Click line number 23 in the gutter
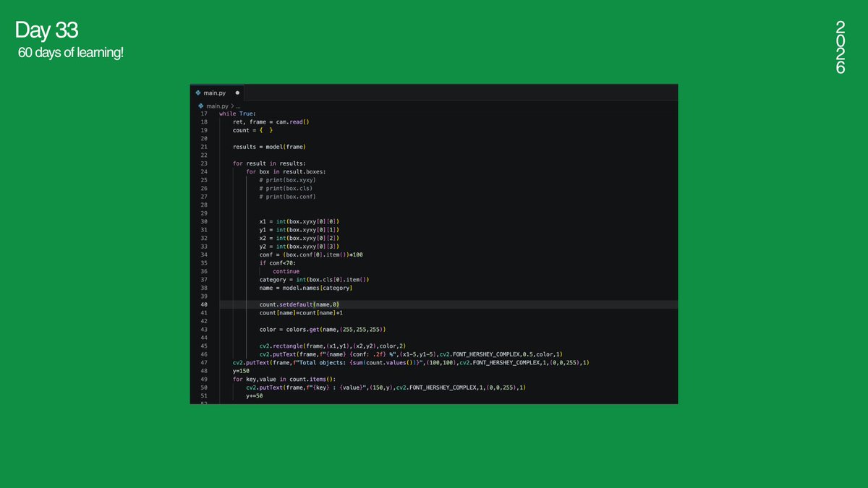Screen dimensions: 868x488 coord(203,163)
